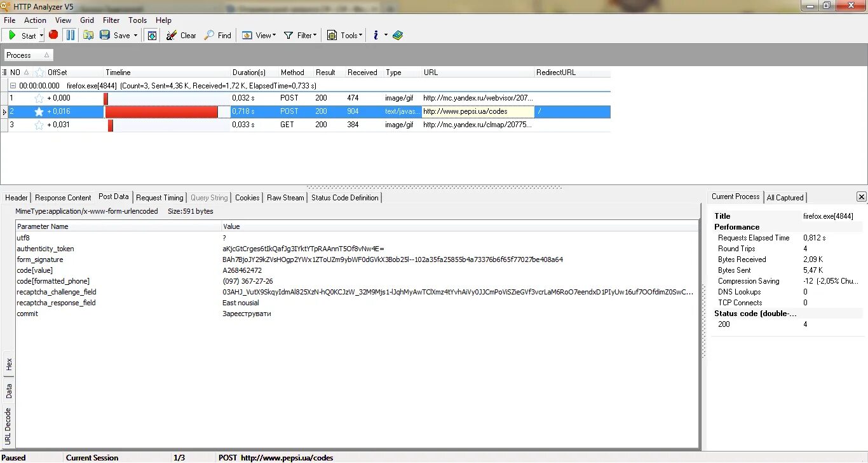Toggle the star on request row 1

point(39,98)
